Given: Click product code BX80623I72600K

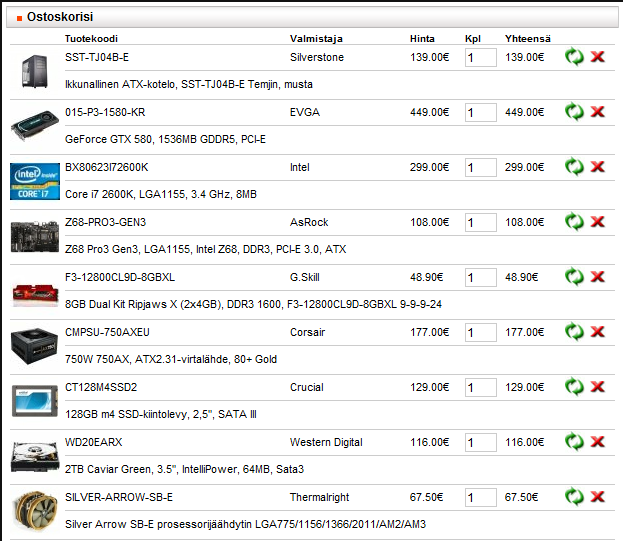Looking at the screenshot, I should click(106, 167).
